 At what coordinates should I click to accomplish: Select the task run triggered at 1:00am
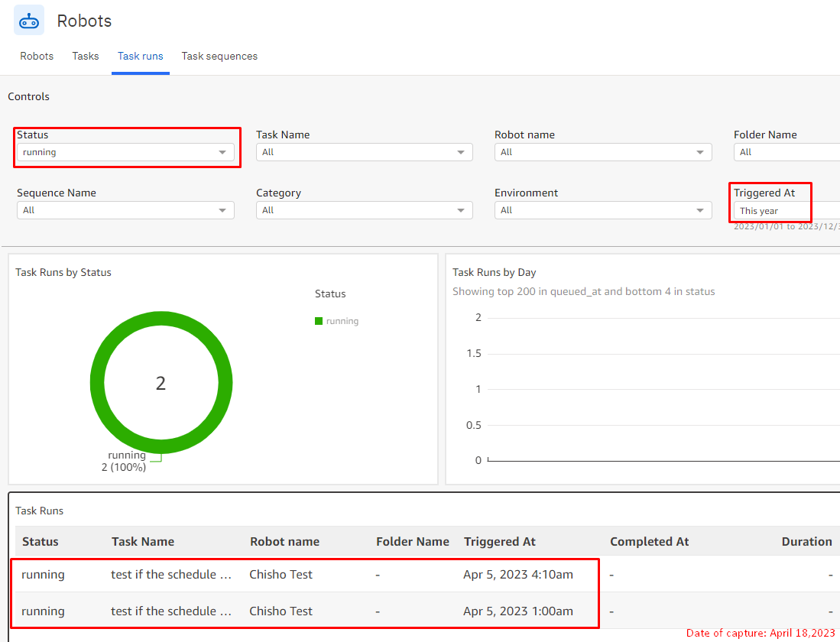coord(306,611)
